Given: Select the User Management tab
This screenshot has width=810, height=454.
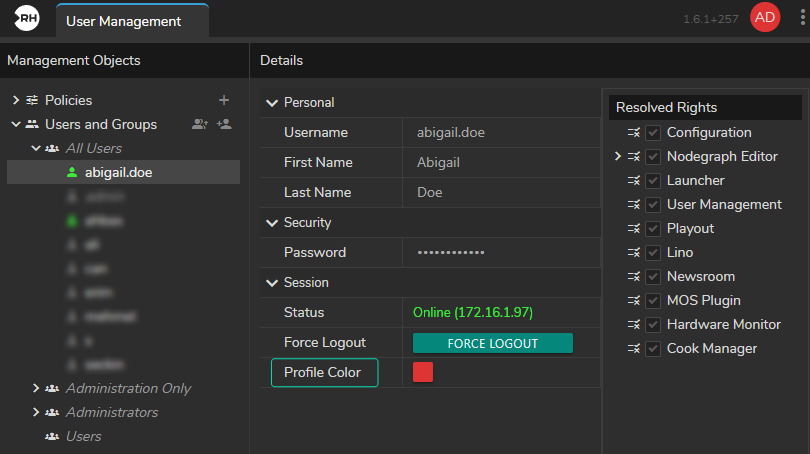Looking at the screenshot, I should click(x=124, y=21).
